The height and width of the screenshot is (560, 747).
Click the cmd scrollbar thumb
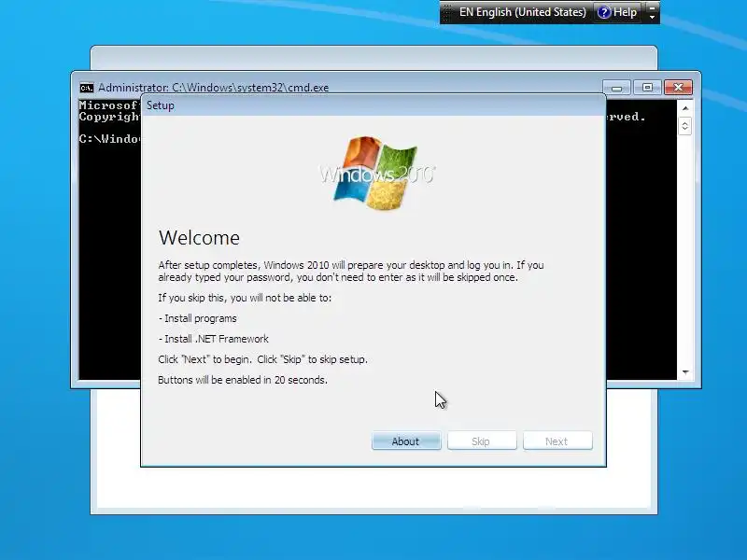click(685, 126)
